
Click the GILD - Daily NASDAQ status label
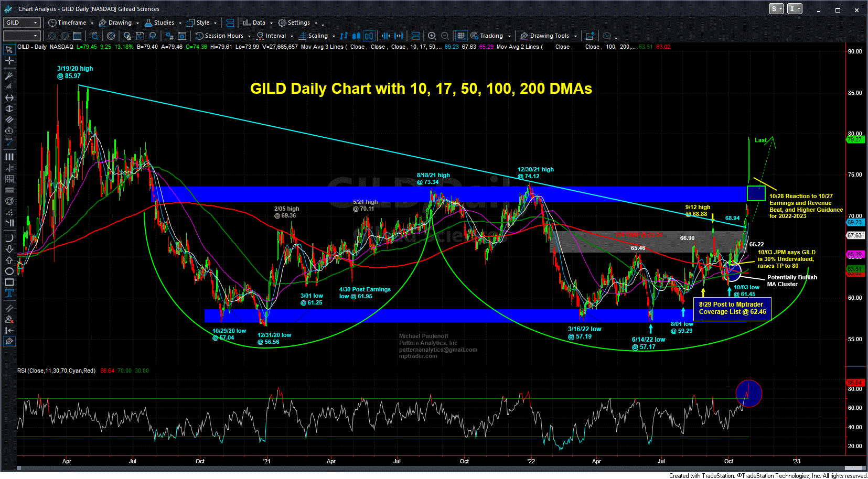pos(45,47)
